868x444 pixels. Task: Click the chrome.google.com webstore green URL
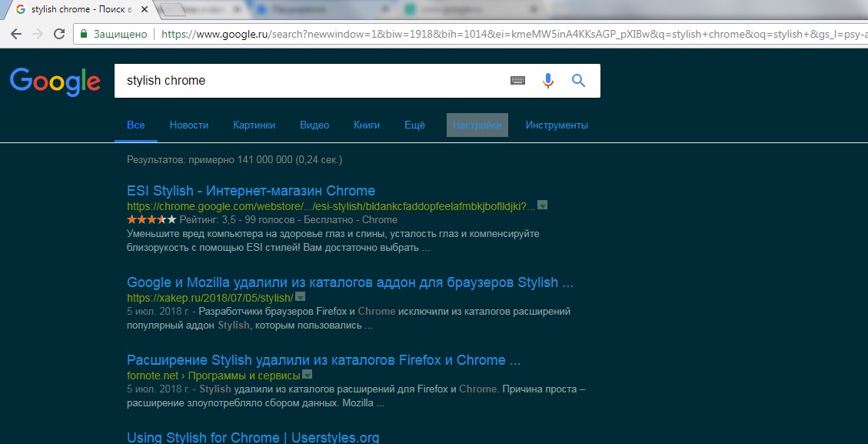[x=331, y=206]
